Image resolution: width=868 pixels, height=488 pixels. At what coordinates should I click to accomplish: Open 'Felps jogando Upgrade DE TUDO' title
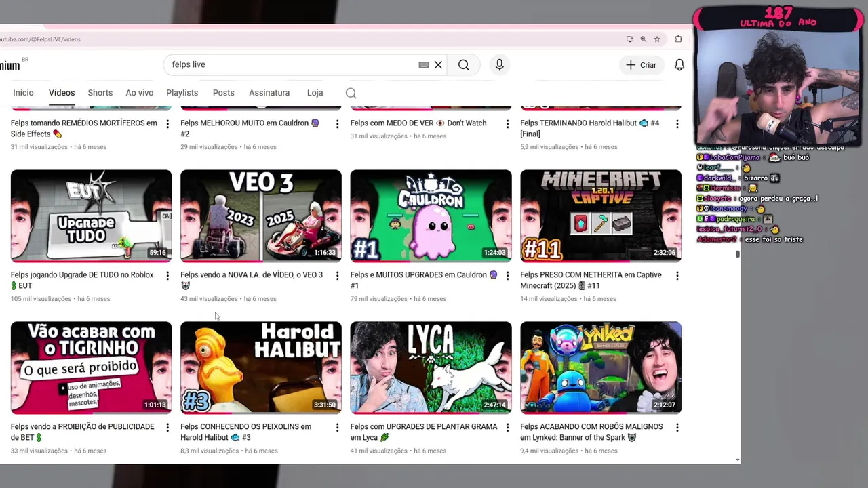[x=82, y=281]
